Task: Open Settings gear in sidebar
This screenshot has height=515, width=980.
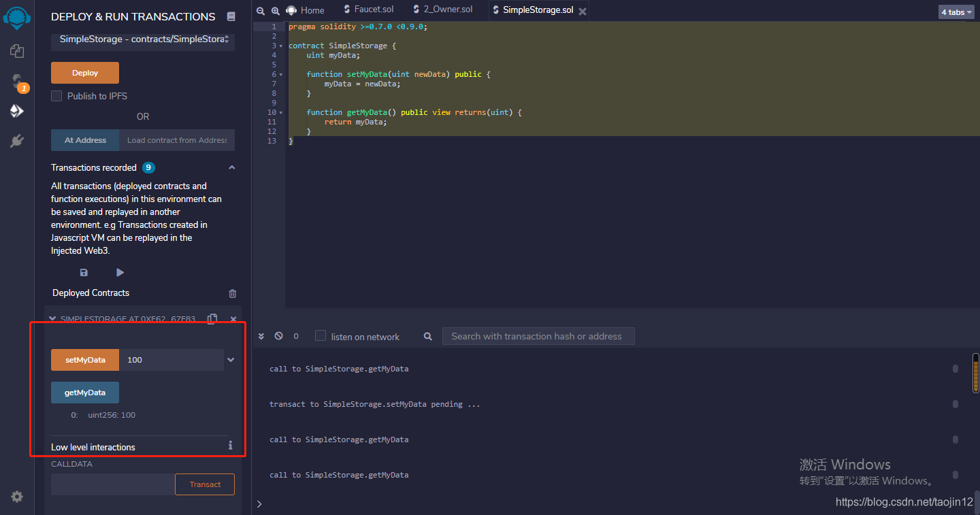Action: [x=17, y=497]
